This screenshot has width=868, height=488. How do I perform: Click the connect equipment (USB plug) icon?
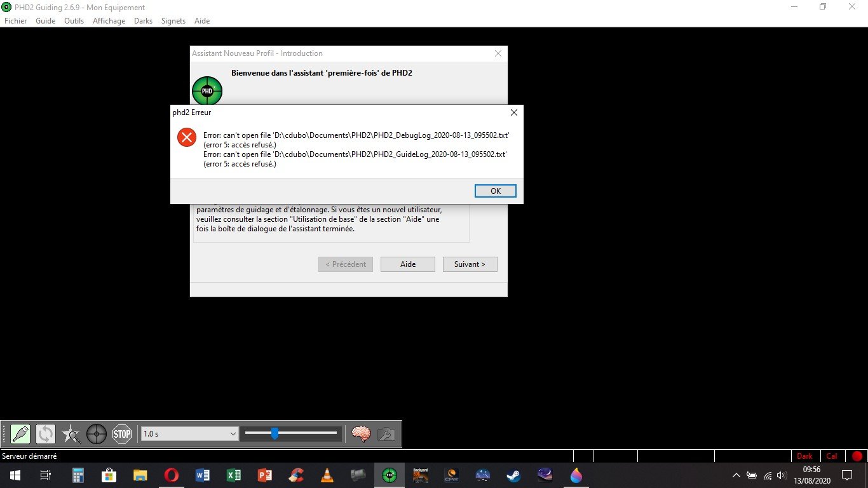20,434
